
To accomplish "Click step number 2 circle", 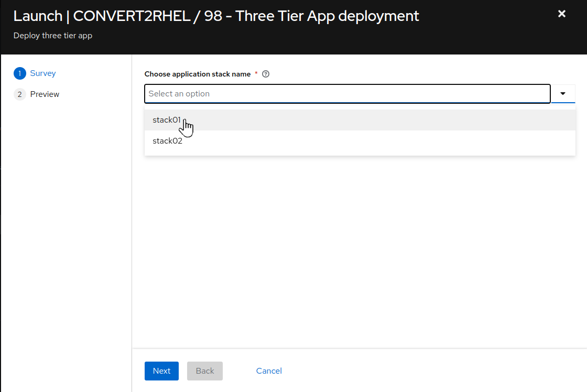I will [x=20, y=94].
